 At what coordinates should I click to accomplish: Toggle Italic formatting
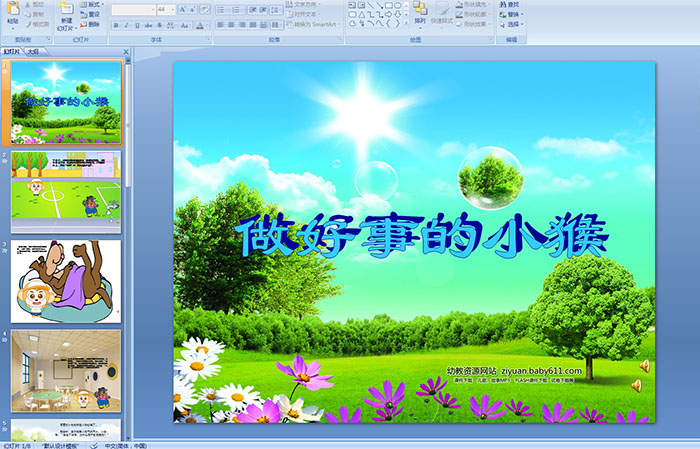[x=126, y=25]
